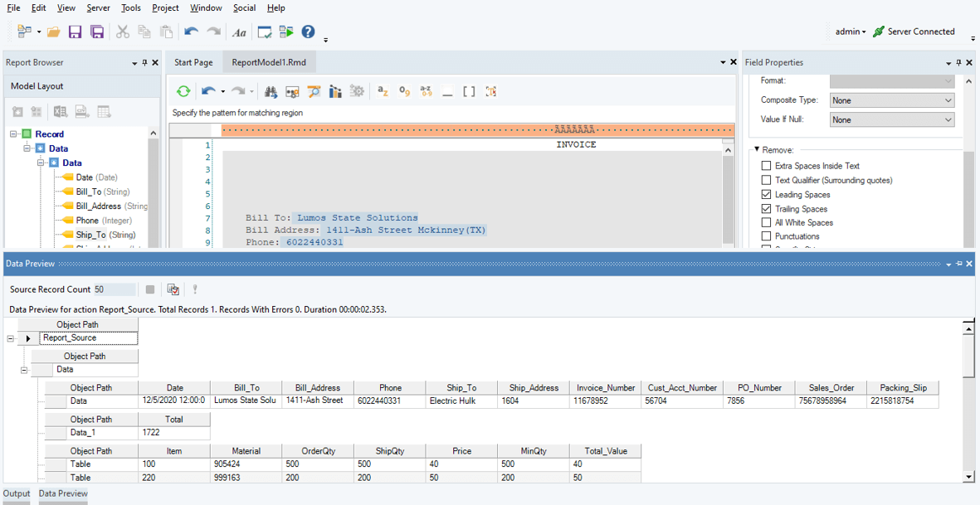The image size is (980, 505).
Task: Click the open folder icon in main toolbar
Action: tap(53, 32)
